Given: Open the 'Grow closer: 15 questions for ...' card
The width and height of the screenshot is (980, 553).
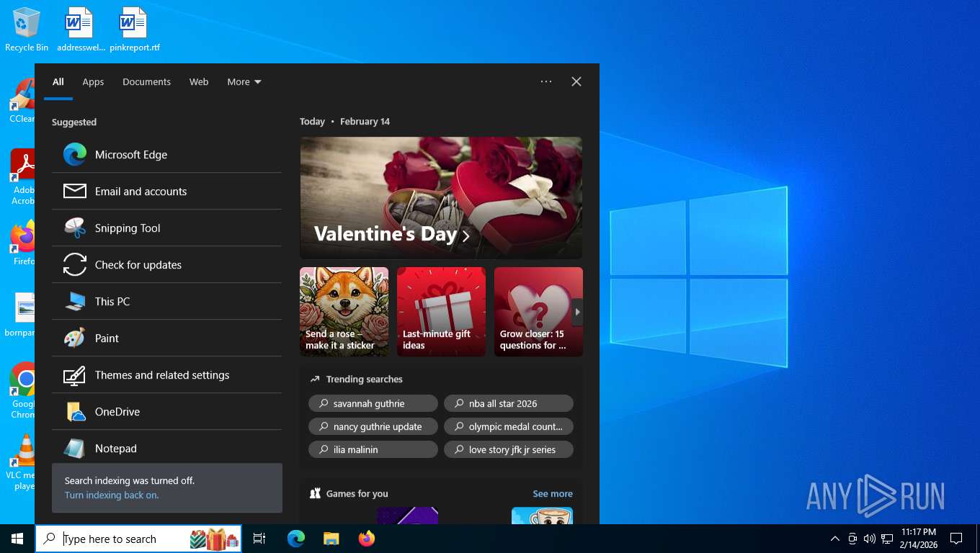Looking at the screenshot, I should coord(538,312).
